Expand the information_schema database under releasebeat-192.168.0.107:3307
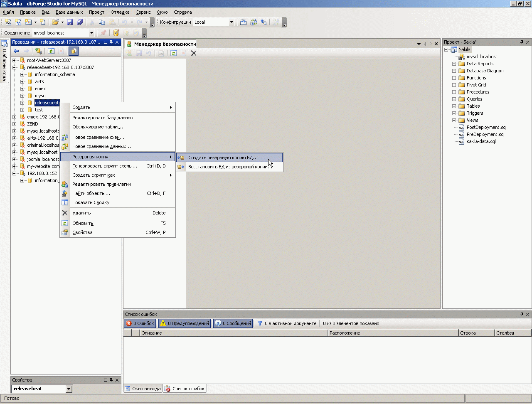 (x=22, y=74)
